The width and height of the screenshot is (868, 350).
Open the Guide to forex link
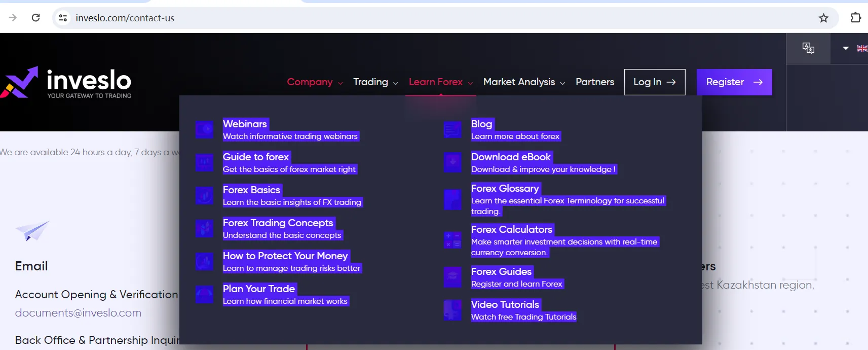coord(256,157)
